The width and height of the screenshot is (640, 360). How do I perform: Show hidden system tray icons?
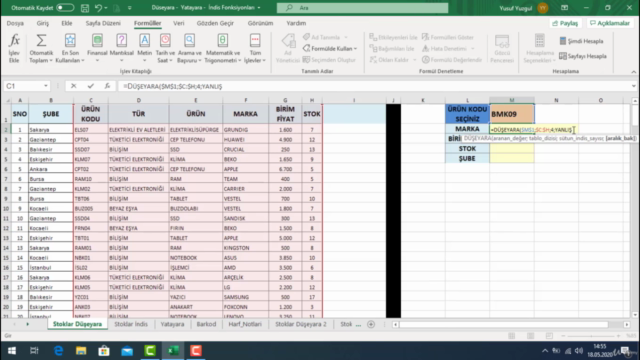click(x=545, y=351)
